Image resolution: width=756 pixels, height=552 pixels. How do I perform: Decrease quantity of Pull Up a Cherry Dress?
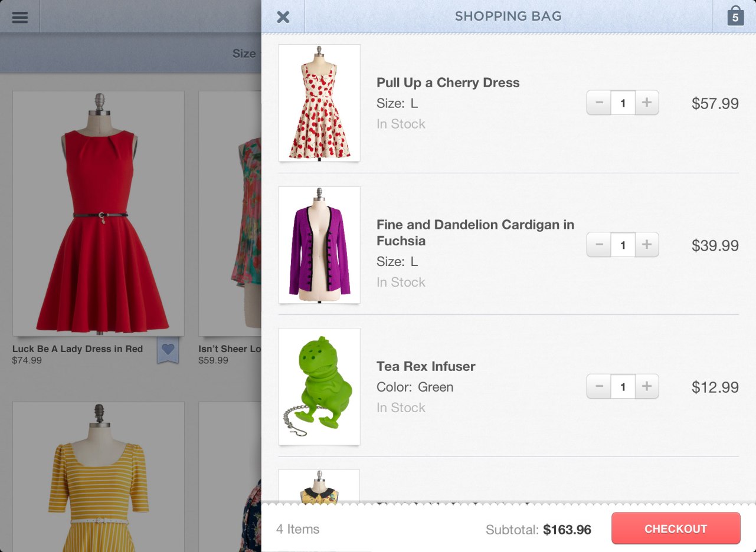click(599, 103)
